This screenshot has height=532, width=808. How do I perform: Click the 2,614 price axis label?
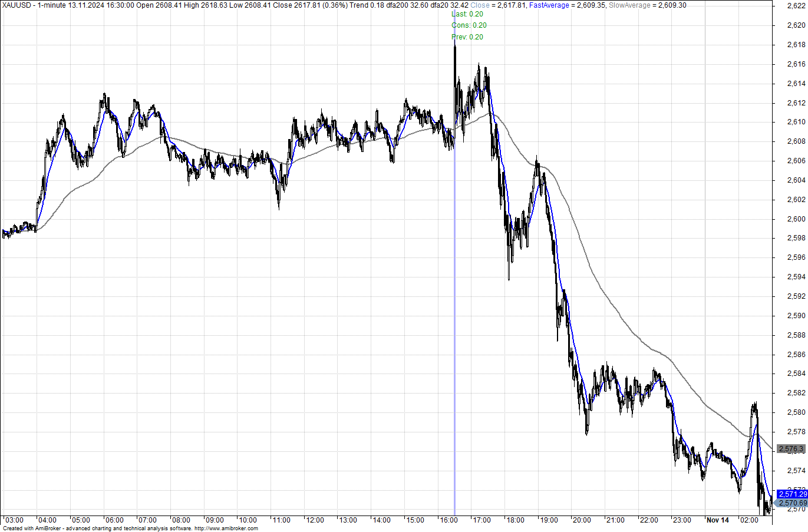coord(796,84)
